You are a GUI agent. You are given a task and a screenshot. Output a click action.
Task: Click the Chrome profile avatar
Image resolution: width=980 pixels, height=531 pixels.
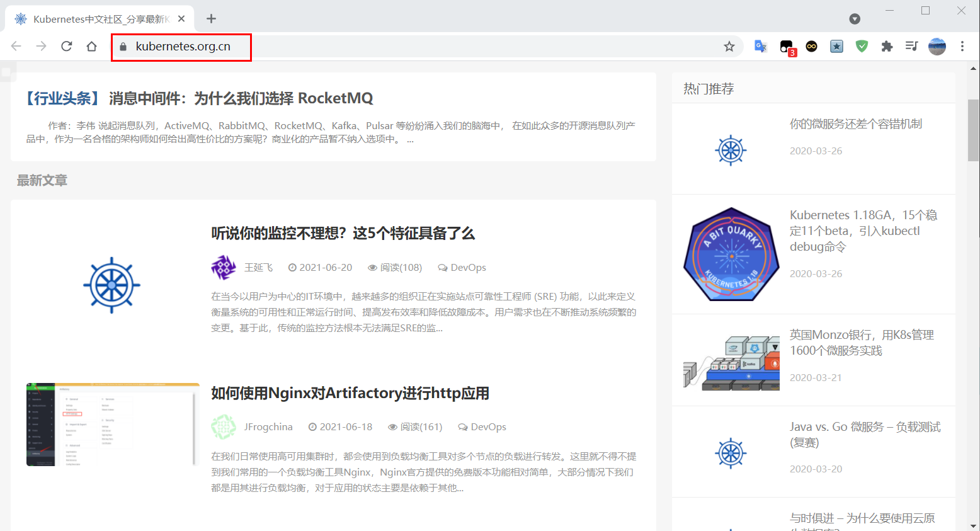point(937,46)
